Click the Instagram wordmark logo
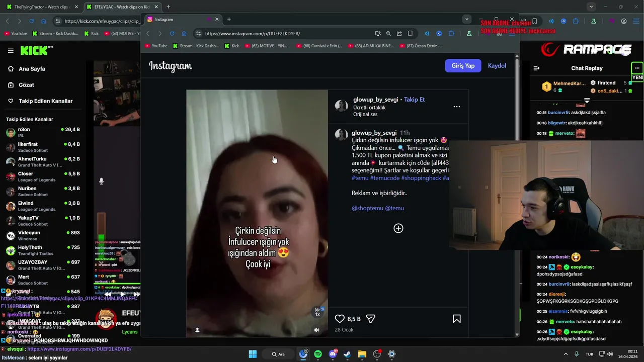Image resolution: width=644 pixels, height=362 pixels. click(x=170, y=66)
